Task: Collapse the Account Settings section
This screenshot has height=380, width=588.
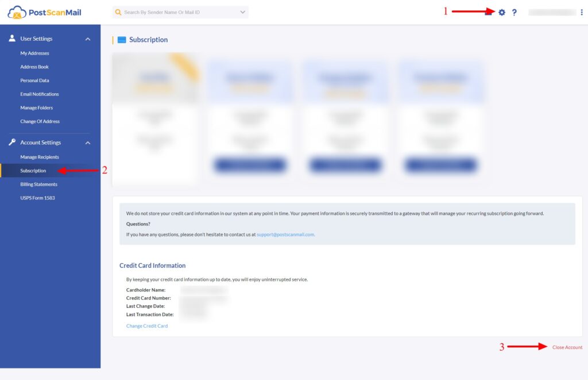Action: pyautogui.click(x=87, y=143)
